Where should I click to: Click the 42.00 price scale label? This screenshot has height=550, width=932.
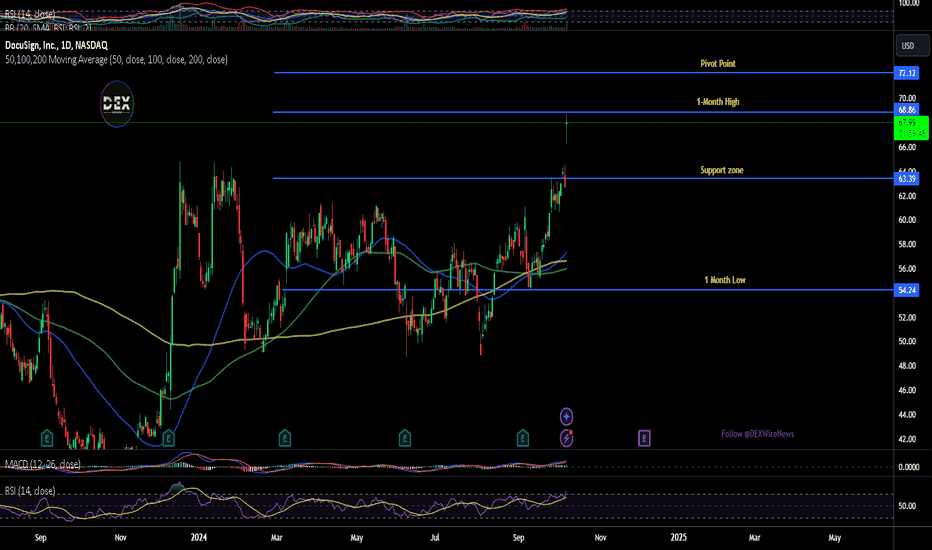[x=907, y=439]
